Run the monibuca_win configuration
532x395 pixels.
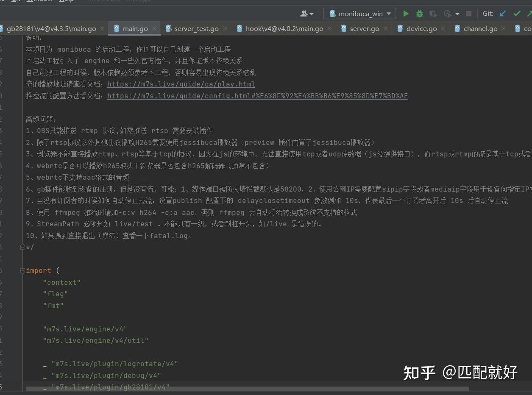[406, 13]
